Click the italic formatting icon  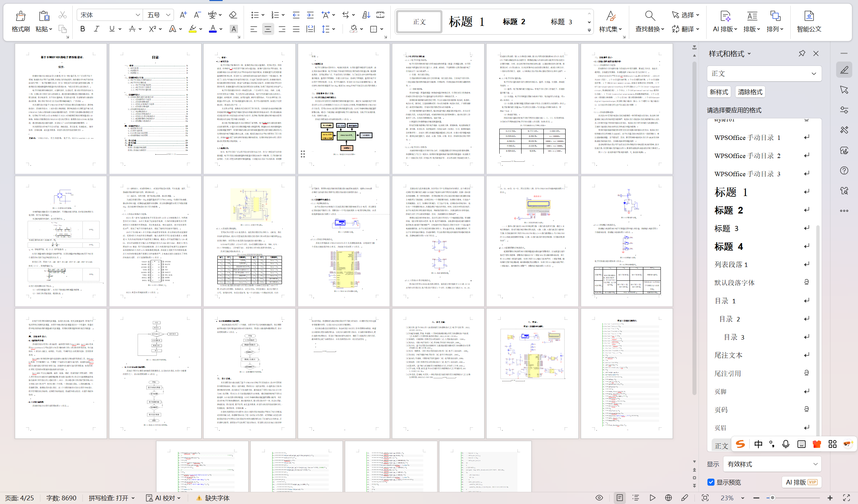[97, 29]
